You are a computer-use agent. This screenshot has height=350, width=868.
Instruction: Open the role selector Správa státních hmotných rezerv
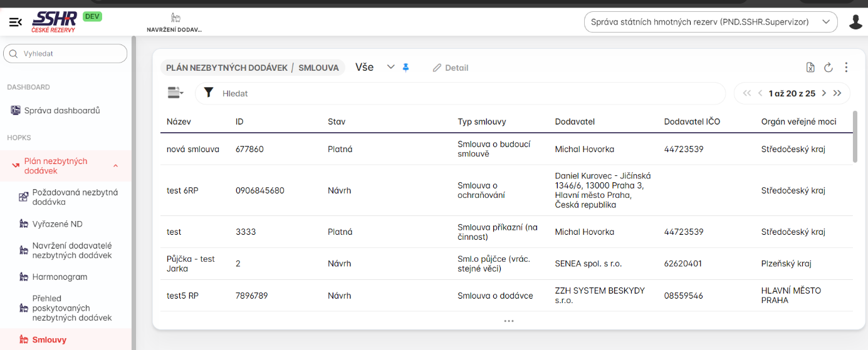click(710, 22)
